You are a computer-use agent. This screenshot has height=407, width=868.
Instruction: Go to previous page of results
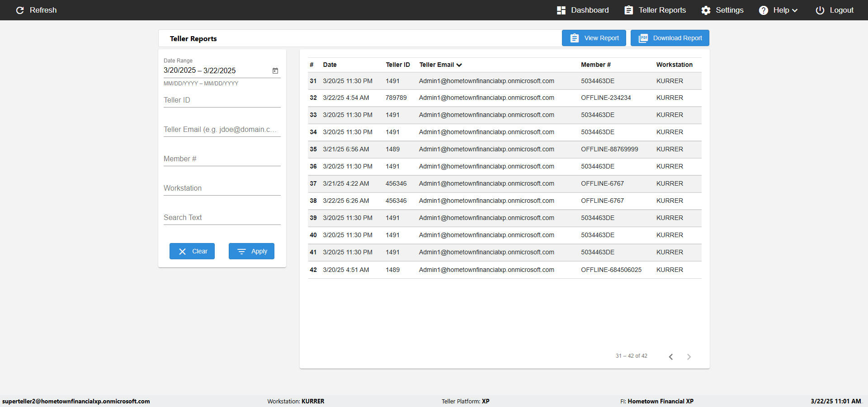[x=671, y=356]
